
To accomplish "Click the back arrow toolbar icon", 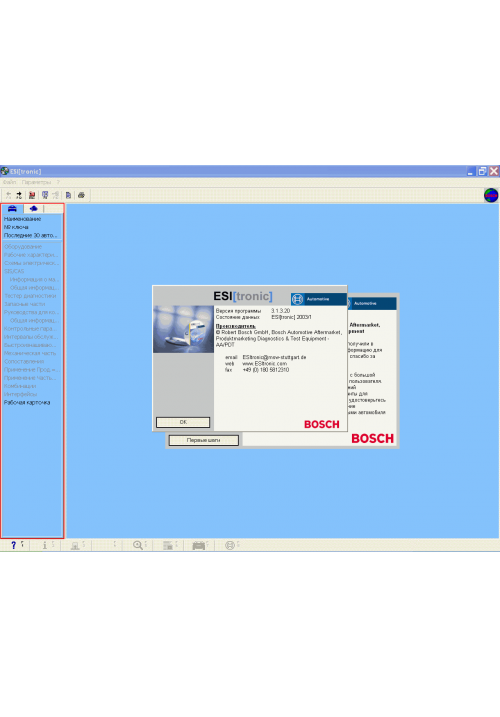I will pos(8,195).
